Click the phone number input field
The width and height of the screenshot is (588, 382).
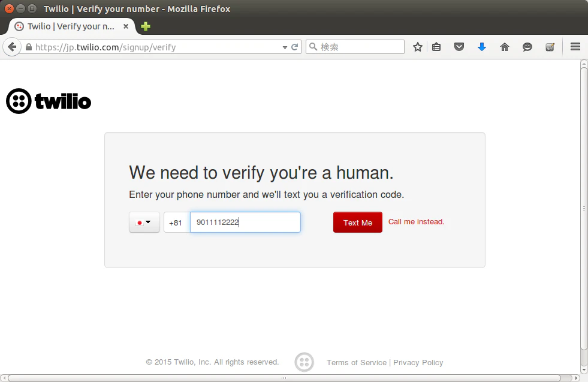click(245, 222)
